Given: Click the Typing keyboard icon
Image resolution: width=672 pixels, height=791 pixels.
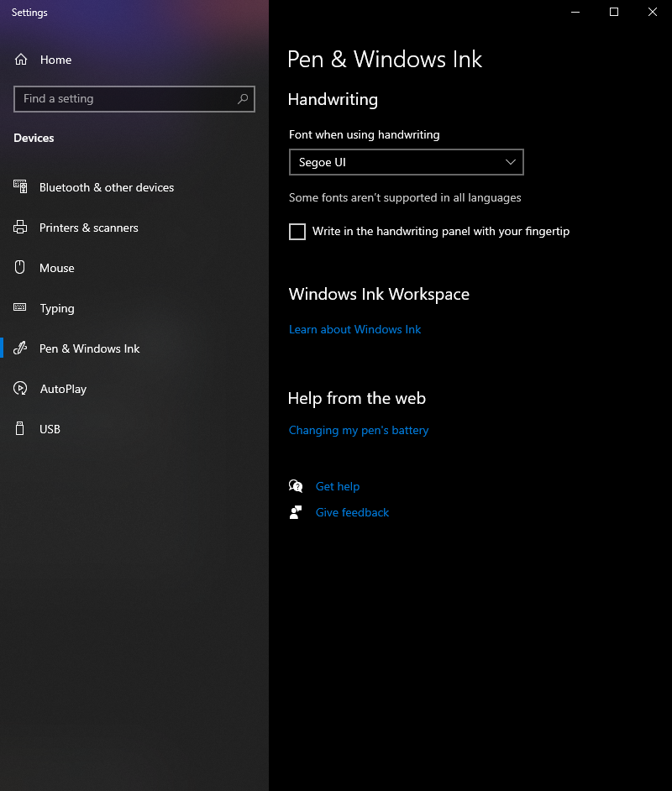Looking at the screenshot, I should (19, 307).
